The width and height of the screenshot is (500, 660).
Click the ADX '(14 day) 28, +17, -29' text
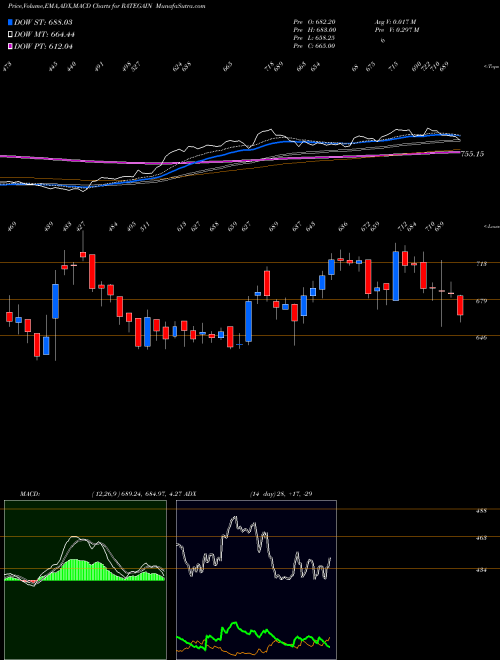tap(281, 493)
